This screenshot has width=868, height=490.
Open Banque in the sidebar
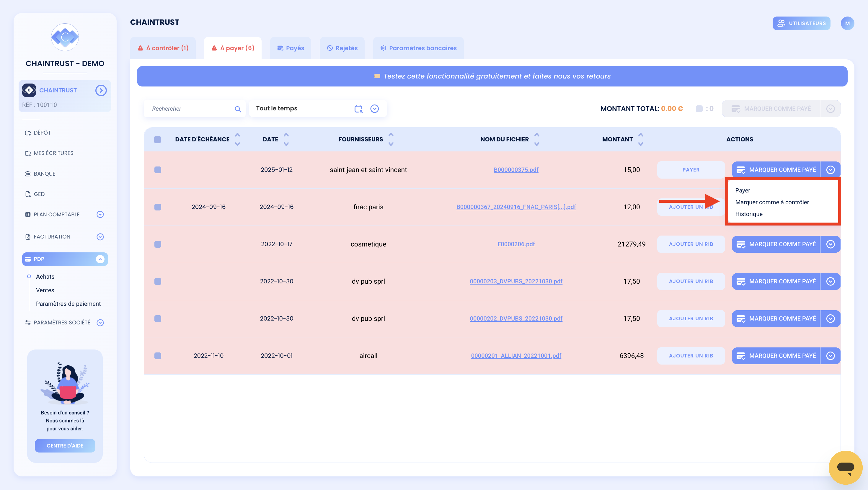pyautogui.click(x=40, y=174)
